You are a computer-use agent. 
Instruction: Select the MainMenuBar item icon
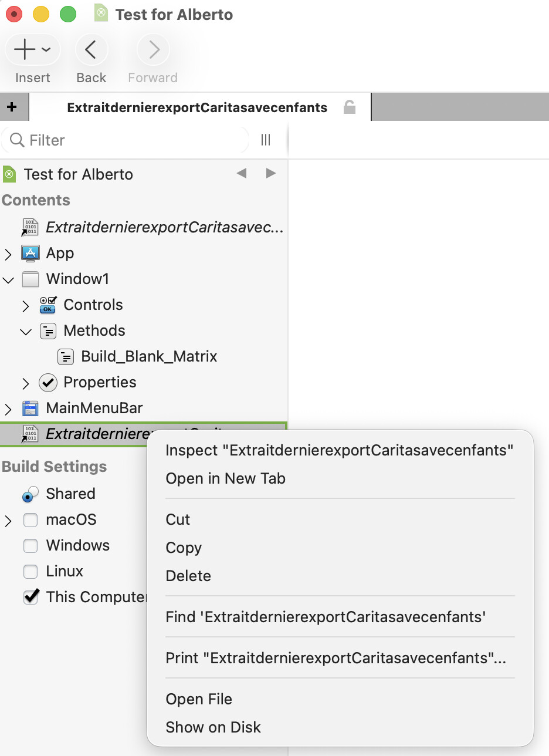(30, 408)
